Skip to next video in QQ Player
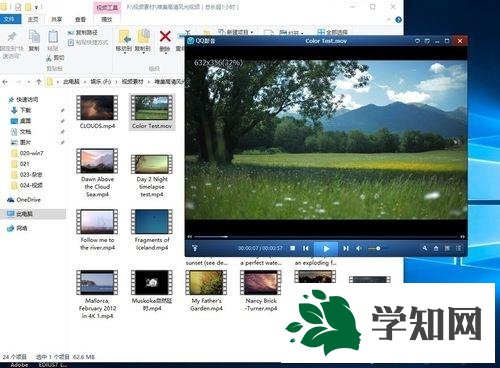The height and width of the screenshot is (368, 500). [346, 248]
